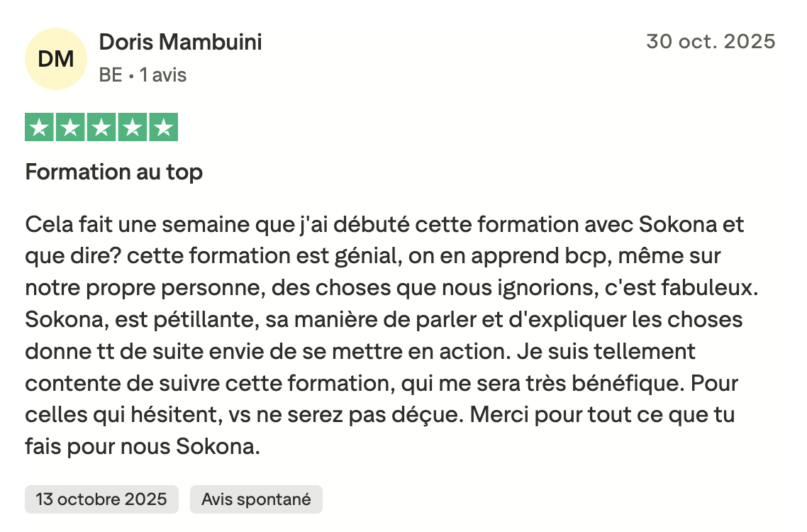This screenshot has height=532, width=807.
Task: Click the text line starting "notre propre personne"
Action: [396, 288]
